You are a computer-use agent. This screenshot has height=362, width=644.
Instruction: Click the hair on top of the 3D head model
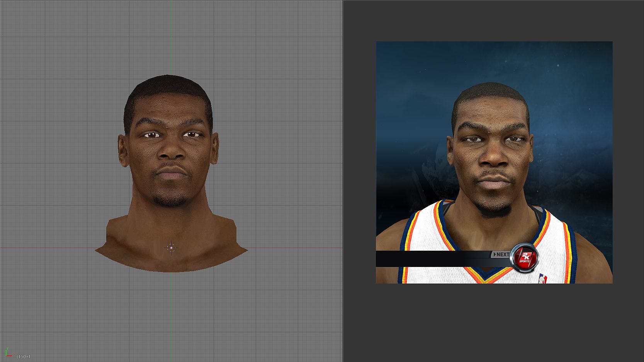point(168,87)
